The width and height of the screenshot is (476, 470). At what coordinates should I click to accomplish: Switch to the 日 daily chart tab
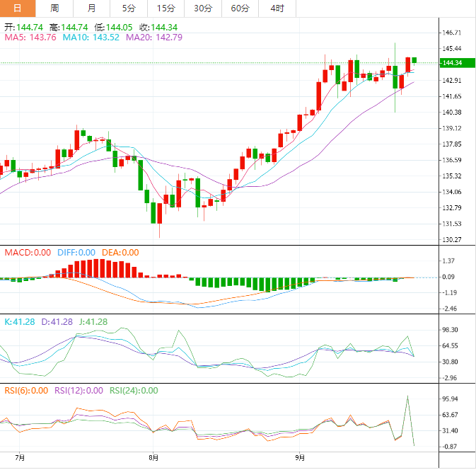tap(18, 8)
